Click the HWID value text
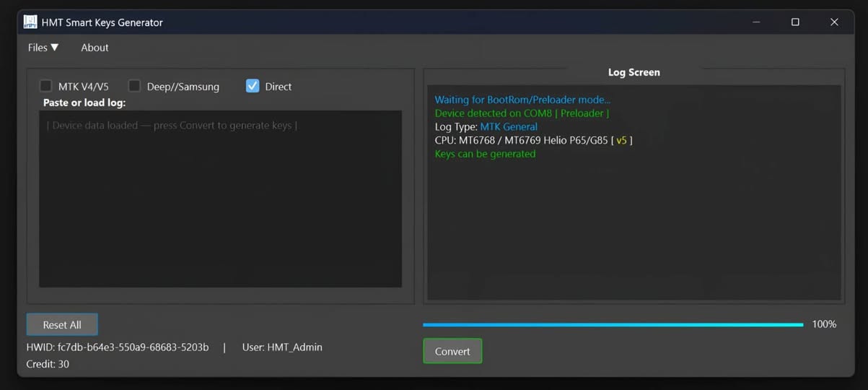This screenshot has height=390, width=868. coord(133,347)
